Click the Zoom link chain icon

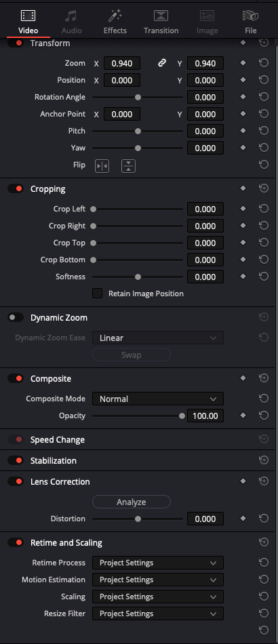coord(162,63)
